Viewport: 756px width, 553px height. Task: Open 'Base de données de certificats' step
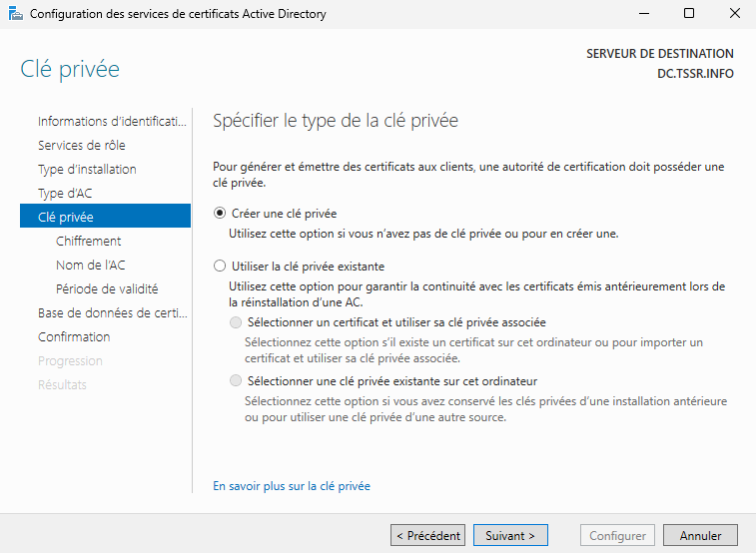[x=112, y=312]
